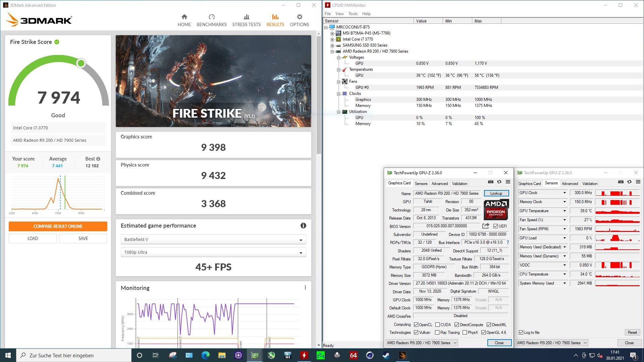Toggle UEFI checkbox in GPU-Z
Image resolution: width=644 pixels, height=362 pixels.
[495, 226]
